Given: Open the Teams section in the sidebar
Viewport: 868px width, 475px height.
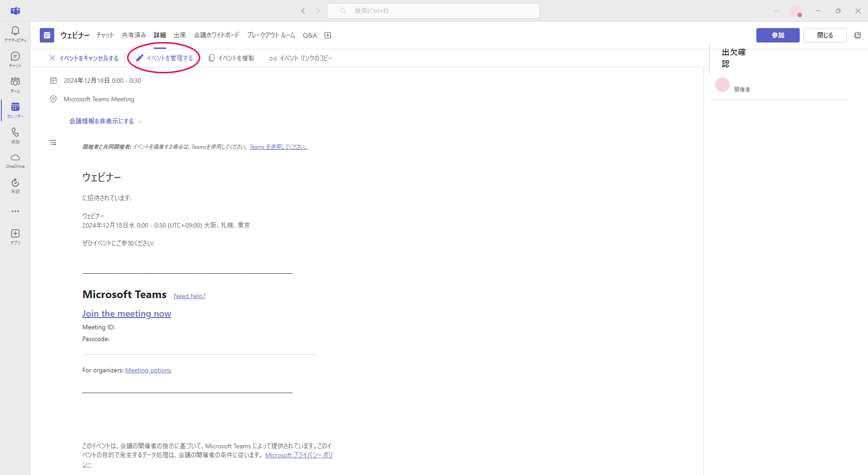Looking at the screenshot, I should click(15, 84).
